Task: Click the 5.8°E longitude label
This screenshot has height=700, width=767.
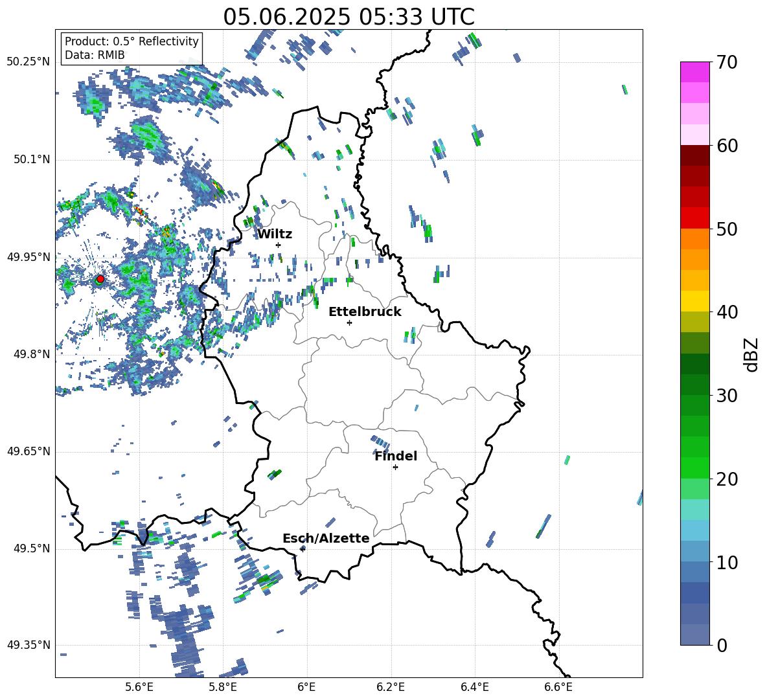Action: tap(223, 687)
